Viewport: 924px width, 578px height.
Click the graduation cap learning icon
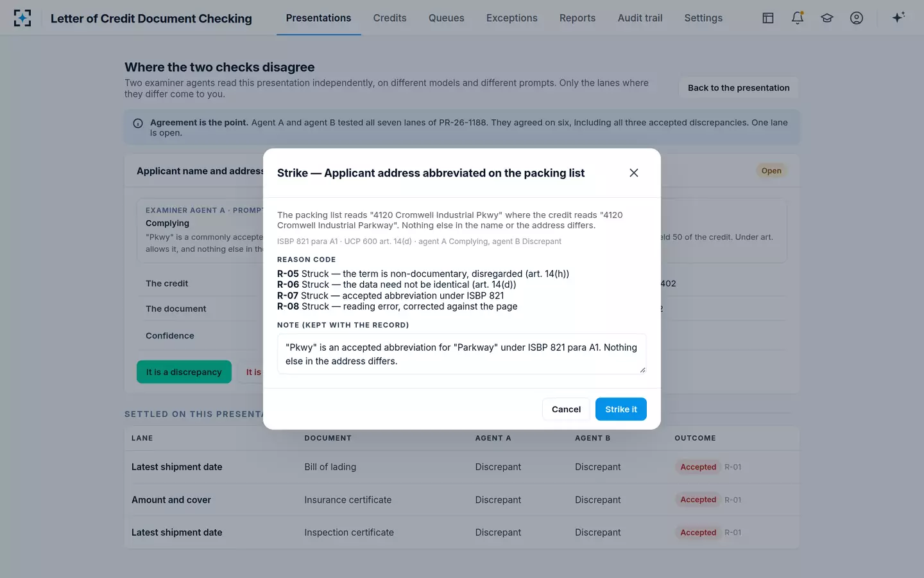click(827, 18)
